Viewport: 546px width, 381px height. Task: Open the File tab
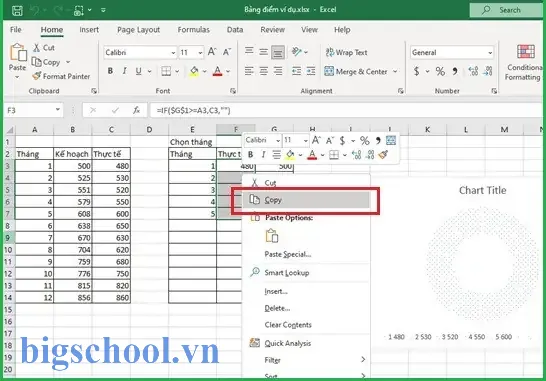[16, 30]
